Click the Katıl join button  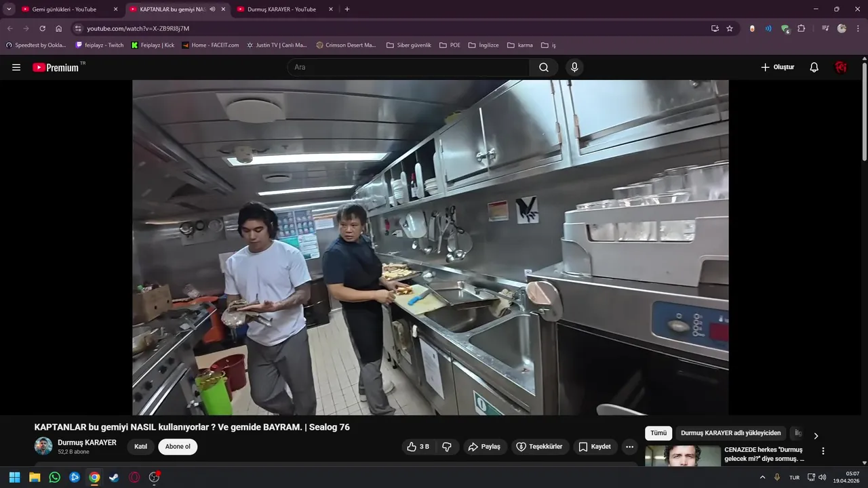point(141,447)
